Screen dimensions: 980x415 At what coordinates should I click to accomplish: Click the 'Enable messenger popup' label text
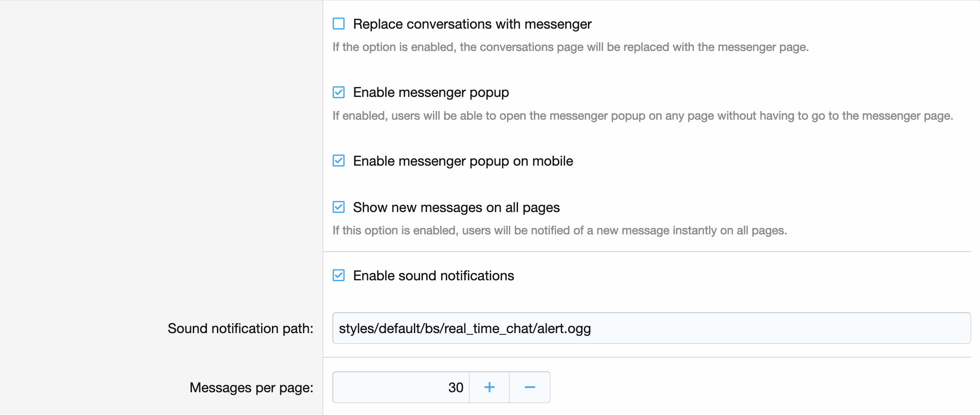click(x=431, y=92)
